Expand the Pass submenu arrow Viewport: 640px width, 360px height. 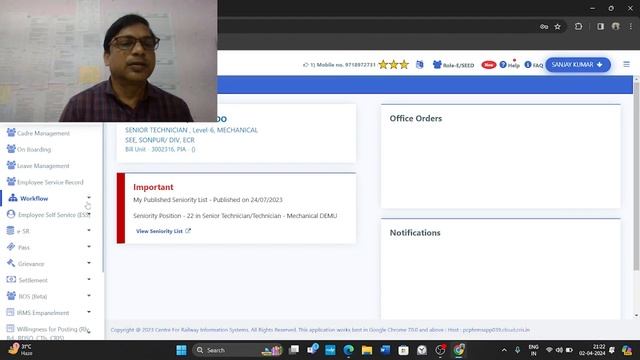point(89,247)
